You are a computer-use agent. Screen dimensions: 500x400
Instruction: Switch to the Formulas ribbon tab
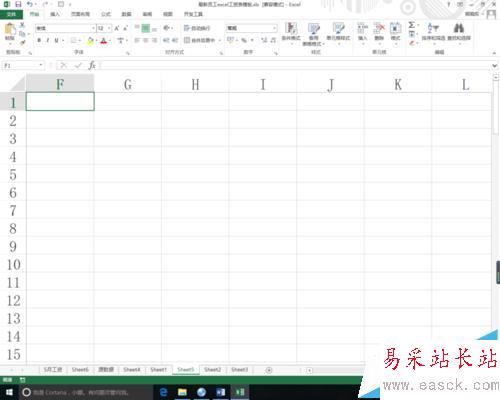click(x=106, y=14)
